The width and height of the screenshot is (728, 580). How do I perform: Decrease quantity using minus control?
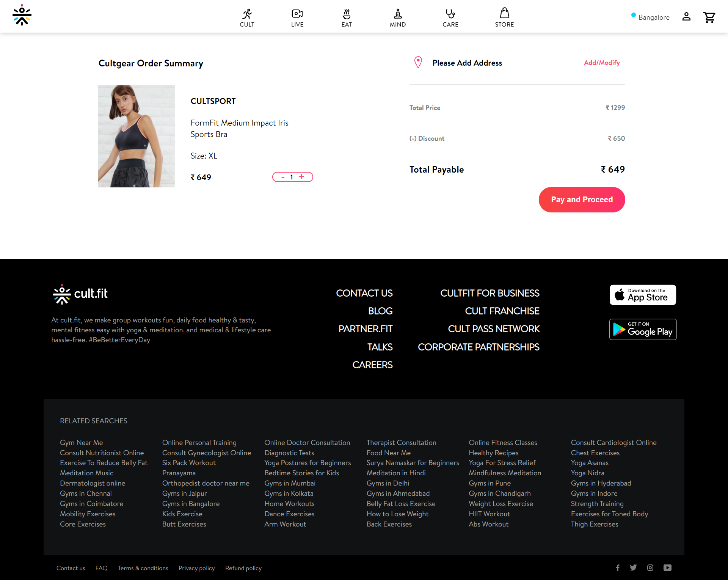tap(282, 177)
